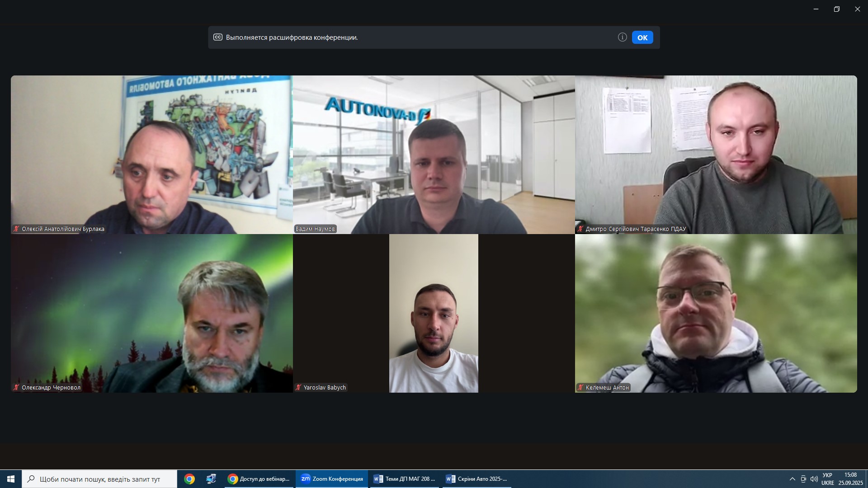This screenshot has width=868, height=488.
Task: Click the Келемеш Антон name label
Action: tap(607, 388)
